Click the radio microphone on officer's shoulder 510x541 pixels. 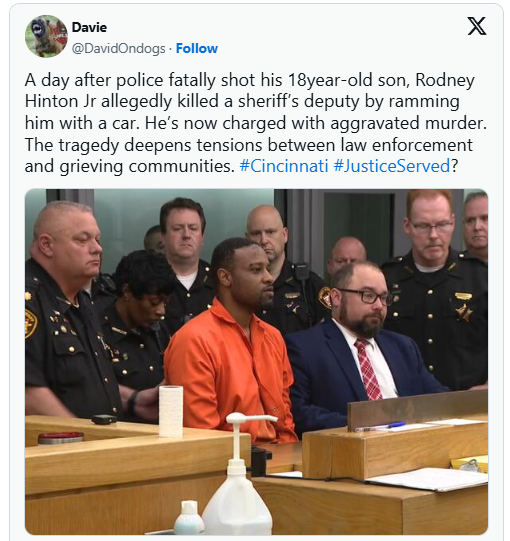click(x=302, y=272)
